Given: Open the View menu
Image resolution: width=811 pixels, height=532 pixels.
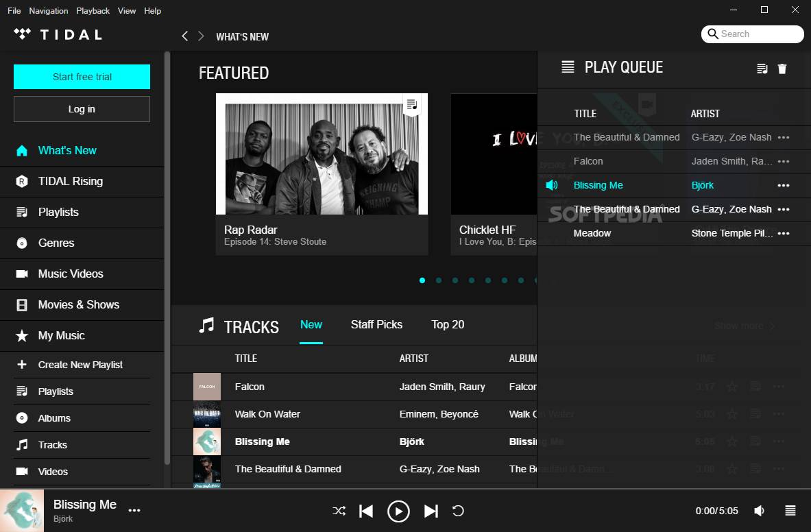Looking at the screenshot, I should pos(127,10).
